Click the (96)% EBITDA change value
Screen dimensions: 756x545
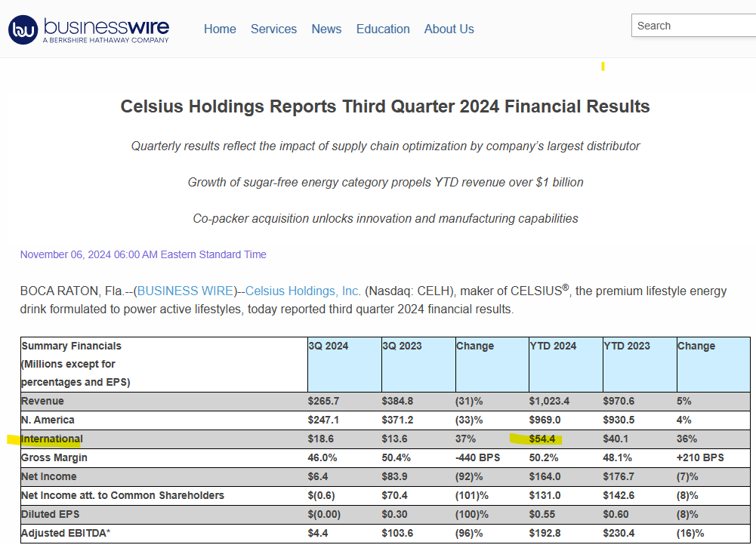point(469,533)
